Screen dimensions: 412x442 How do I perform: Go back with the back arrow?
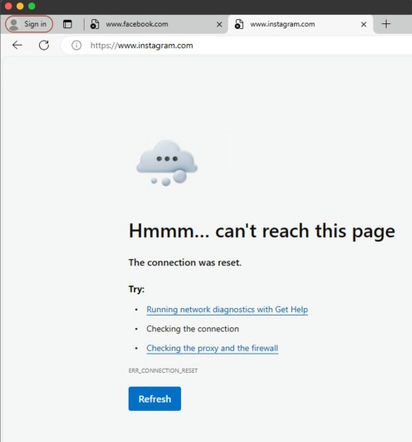(x=17, y=45)
